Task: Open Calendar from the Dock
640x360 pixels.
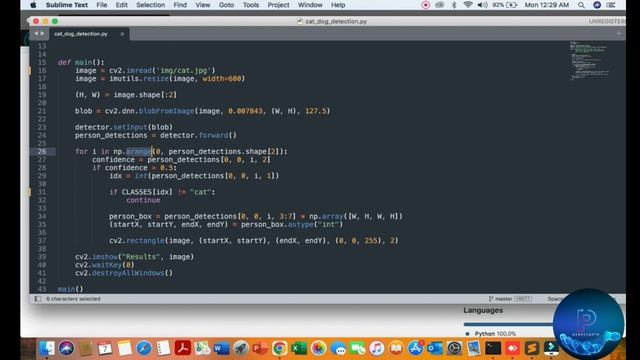Action: [105, 348]
